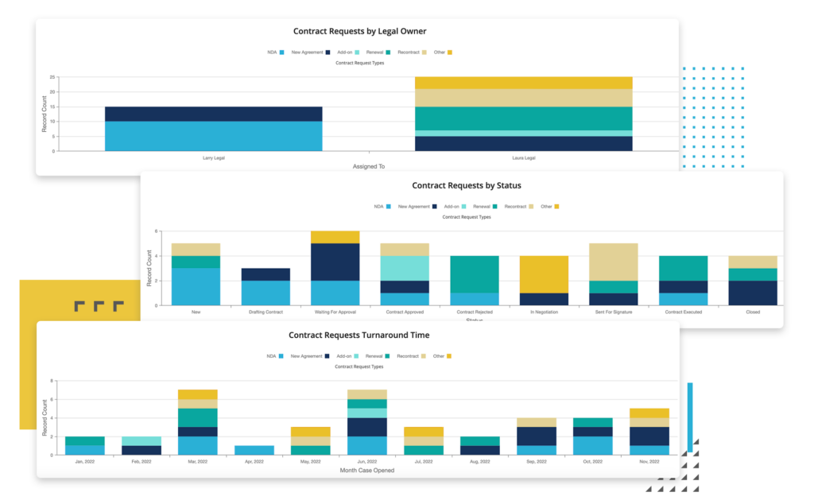This screenshot has height=504, width=814.
Task: Select the Add-on legend marker in Status chart
Action: (464, 206)
